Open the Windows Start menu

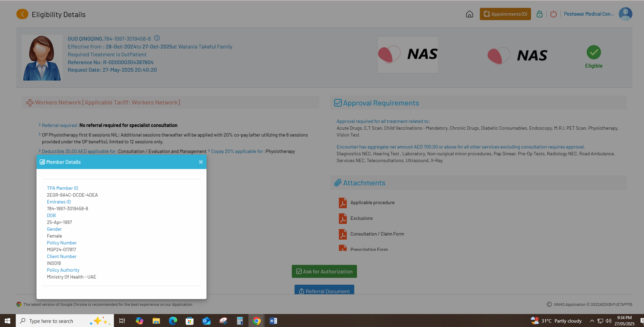pos(8,321)
